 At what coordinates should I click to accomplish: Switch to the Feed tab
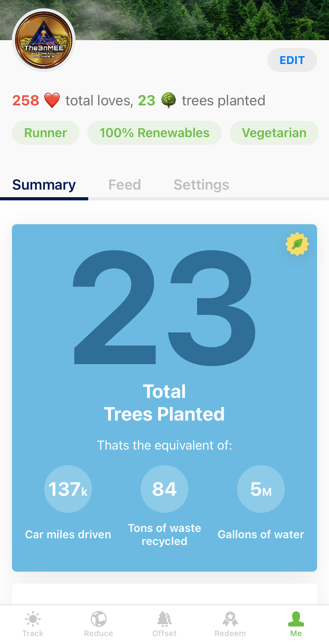pyautogui.click(x=125, y=185)
